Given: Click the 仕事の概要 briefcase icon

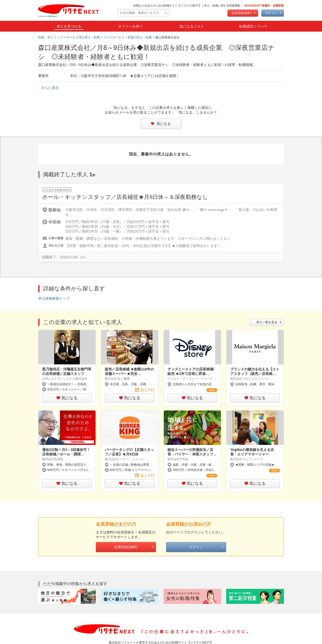Looking at the screenshot, I should [x=45, y=238].
